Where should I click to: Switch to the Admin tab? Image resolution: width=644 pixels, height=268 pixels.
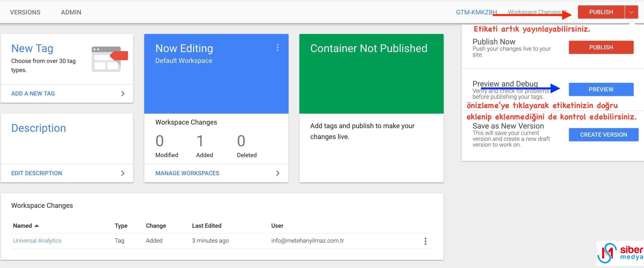(x=71, y=12)
